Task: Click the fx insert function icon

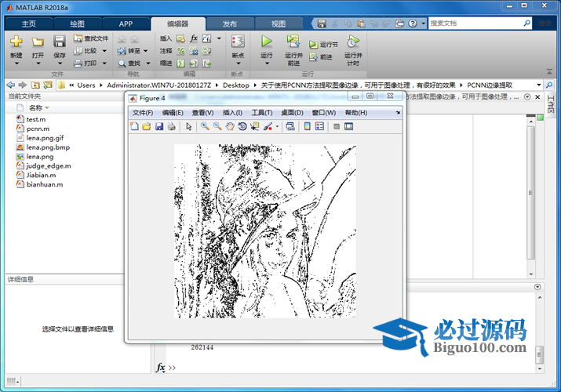Action: (194, 38)
